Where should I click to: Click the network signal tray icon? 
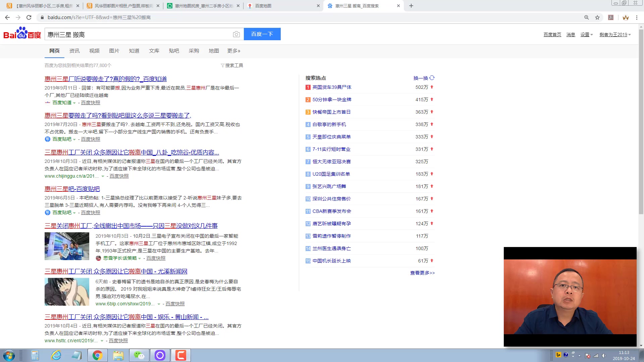(x=596, y=356)
